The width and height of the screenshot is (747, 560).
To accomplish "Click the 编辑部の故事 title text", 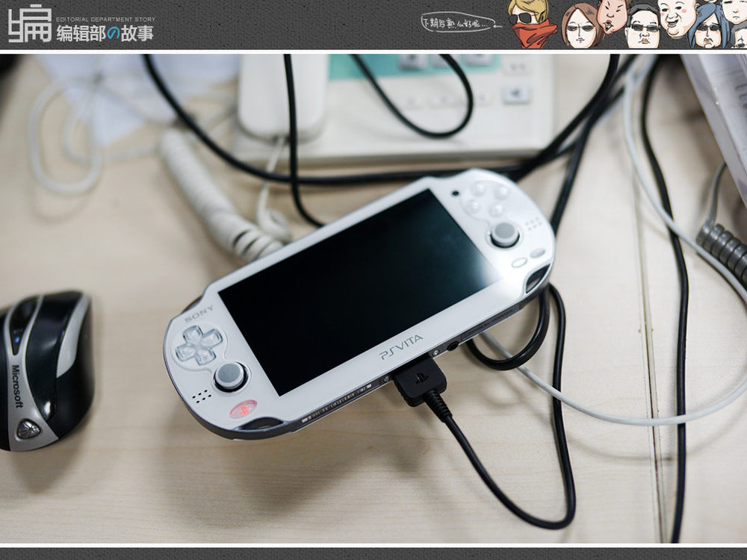I will (x=105, y=34).
